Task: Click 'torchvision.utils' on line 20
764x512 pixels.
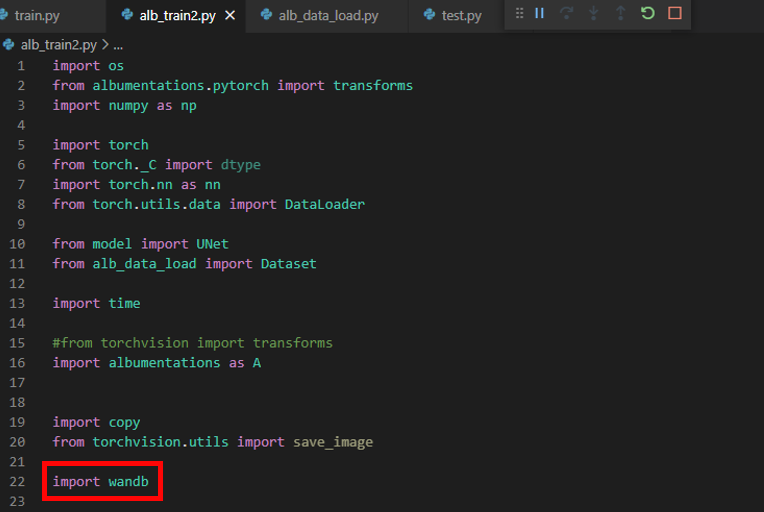Action: coord(160,442)
